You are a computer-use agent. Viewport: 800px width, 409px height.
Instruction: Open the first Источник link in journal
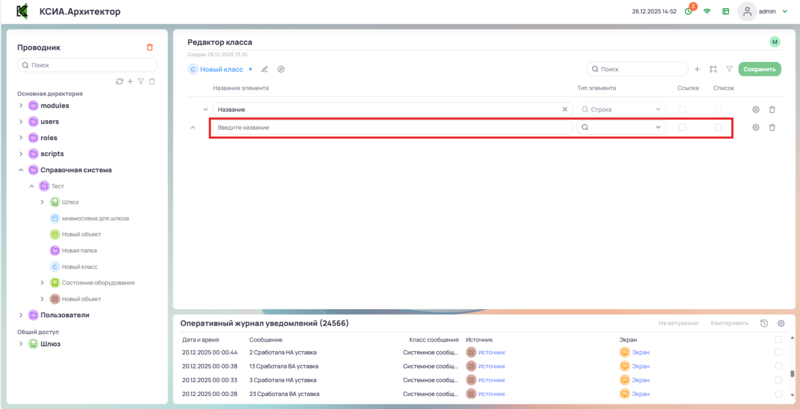[491, 352]
